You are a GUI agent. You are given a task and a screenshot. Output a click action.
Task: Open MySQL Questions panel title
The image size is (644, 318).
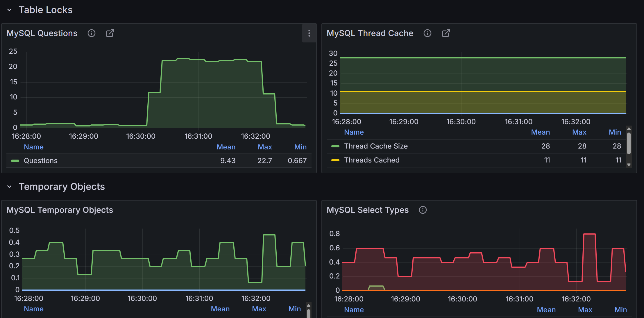pyautogui.click(x=42, y=33)
